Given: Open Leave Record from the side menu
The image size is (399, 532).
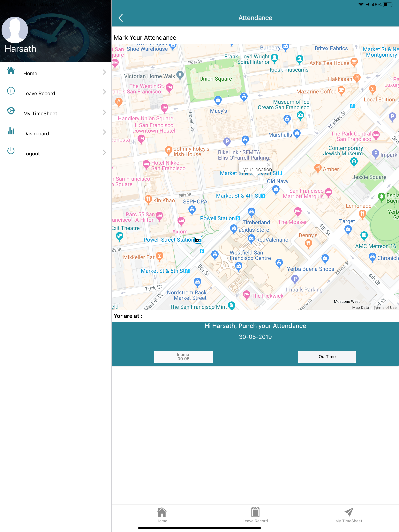Looking at the screenshot, I should (56, 92).
